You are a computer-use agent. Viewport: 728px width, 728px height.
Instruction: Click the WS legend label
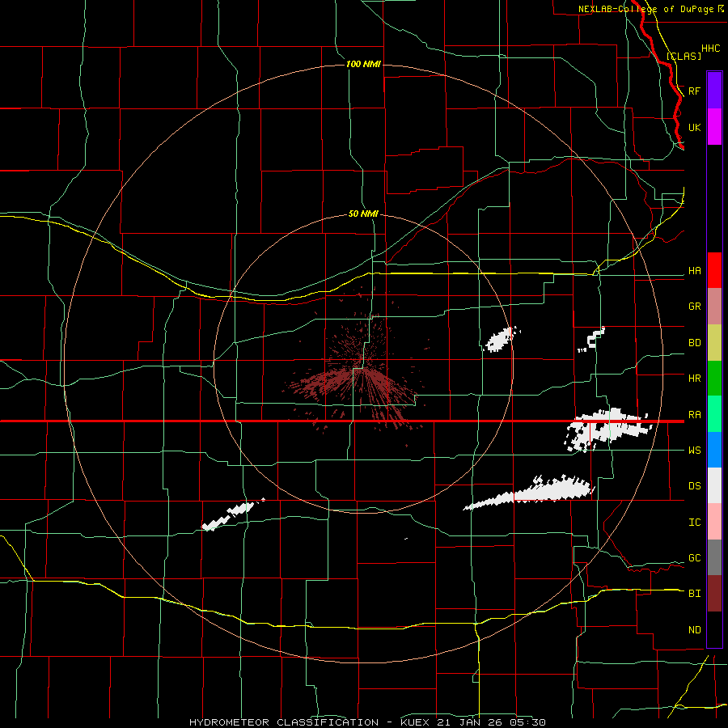[694, 451]
